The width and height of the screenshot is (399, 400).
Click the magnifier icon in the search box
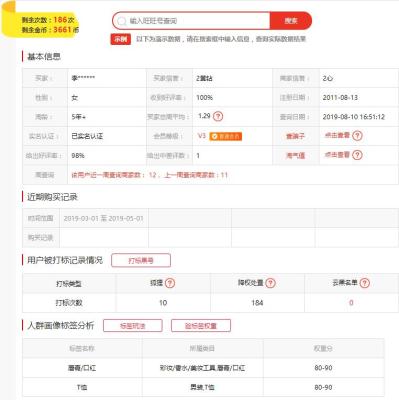coord(122,21)
